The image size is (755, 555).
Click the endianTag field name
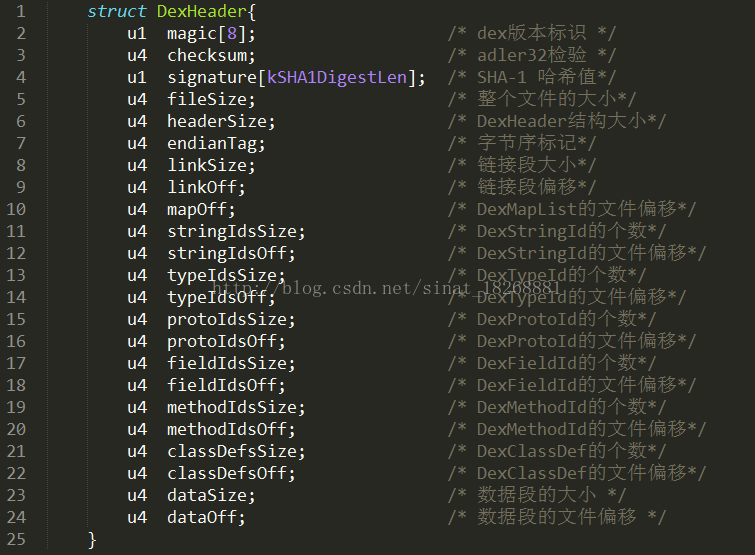coord(212,143)
